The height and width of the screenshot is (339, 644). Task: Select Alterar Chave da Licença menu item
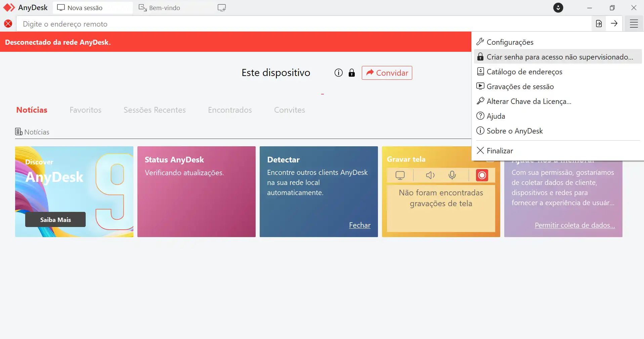click(558, 101)
